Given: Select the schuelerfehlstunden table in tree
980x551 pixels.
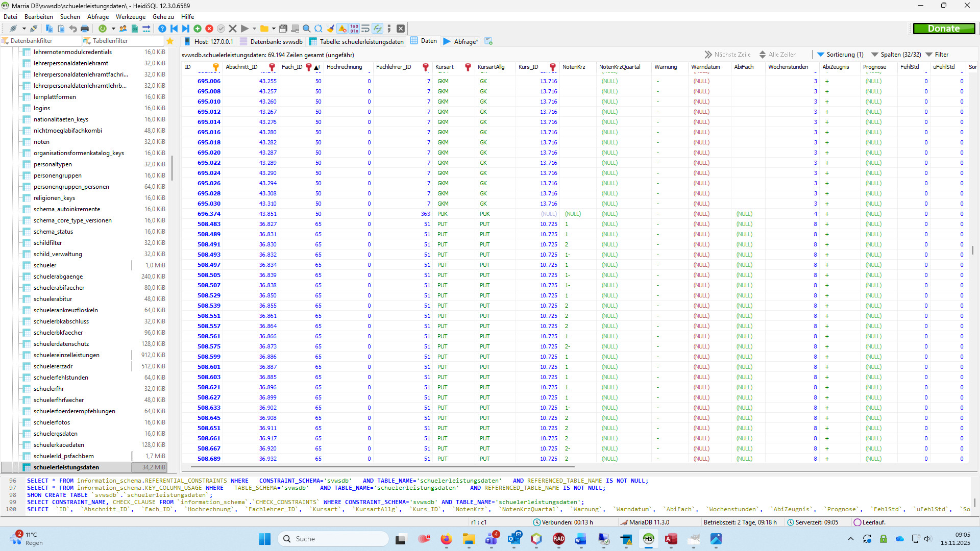Looking at the screenshot, I should pyautogui.click(x=61, y=378).
